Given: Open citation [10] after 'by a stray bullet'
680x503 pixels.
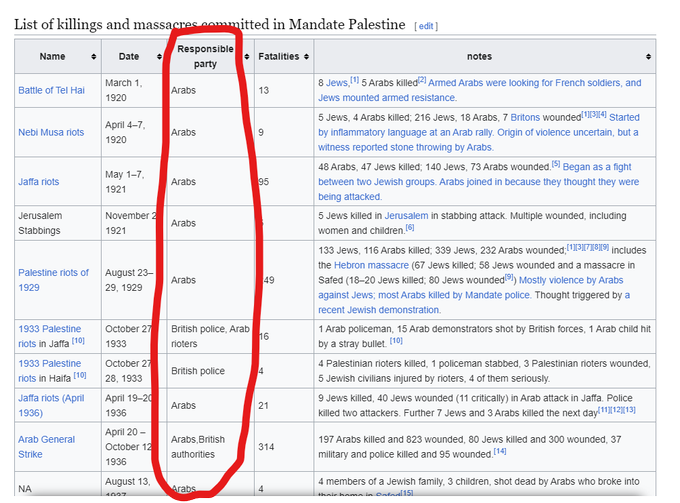Looking at the screenshot, I should pyautogui.click(x=396, y=341).
